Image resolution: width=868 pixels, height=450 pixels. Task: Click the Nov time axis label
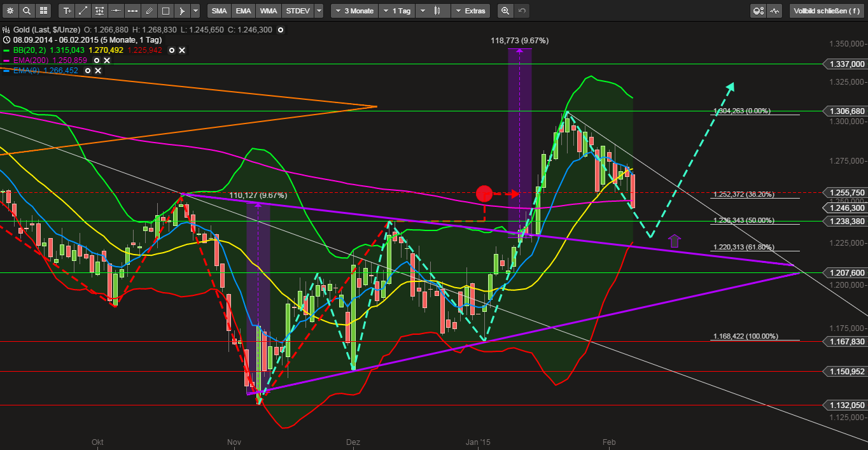(x=234, y=442)
